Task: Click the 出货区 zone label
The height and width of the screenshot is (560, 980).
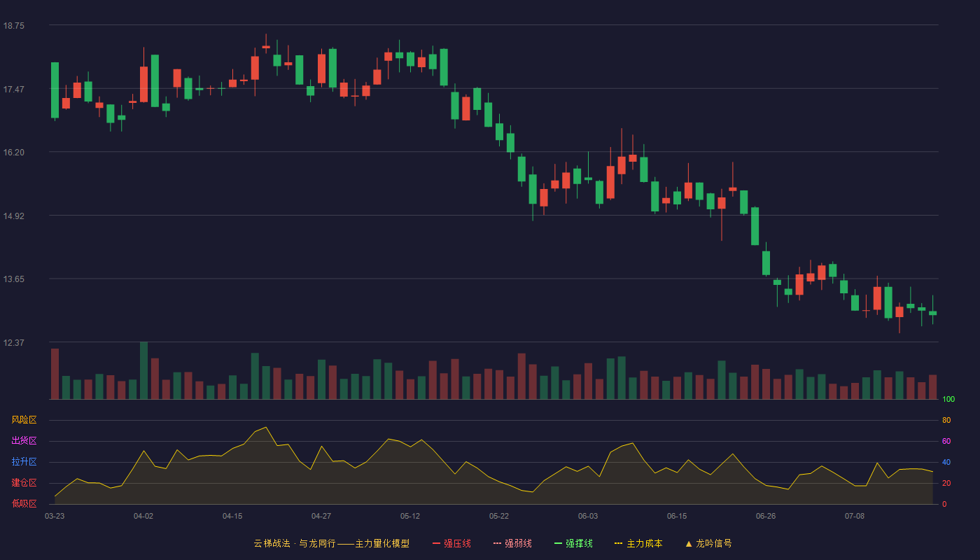Action: tap(24, 441)
